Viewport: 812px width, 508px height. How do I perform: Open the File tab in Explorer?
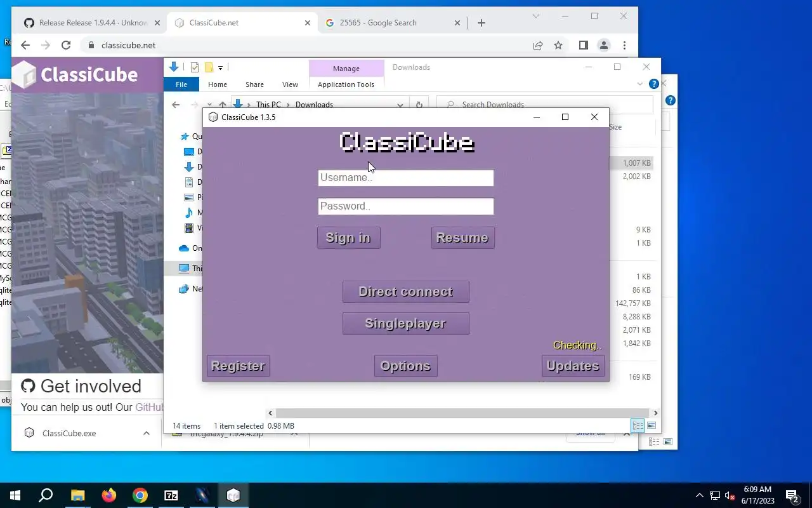coord(181,84)
